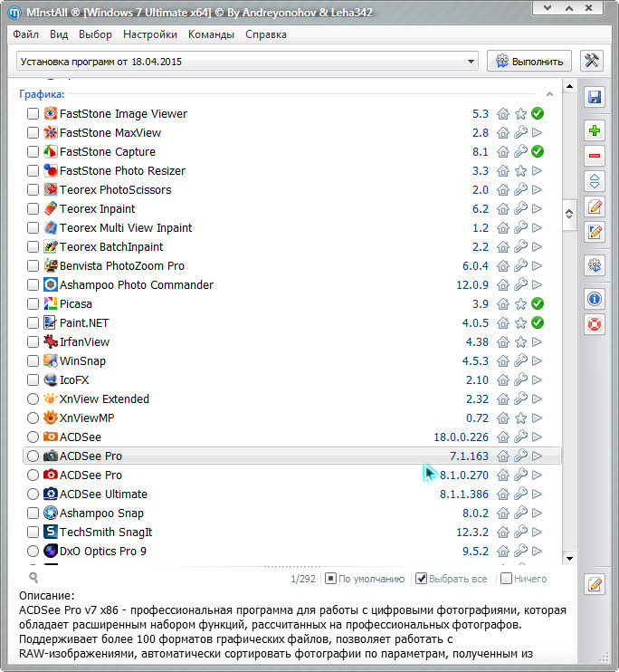Image resolution: width=619 pixels, height=672 pixels.
Task: Click the Teorex Multi View Inpaint name
Action: [x=126, y=227]
